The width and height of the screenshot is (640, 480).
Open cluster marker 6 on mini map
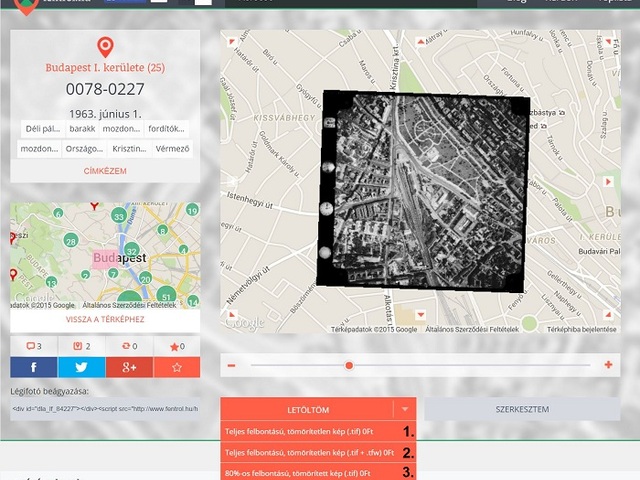58,213
